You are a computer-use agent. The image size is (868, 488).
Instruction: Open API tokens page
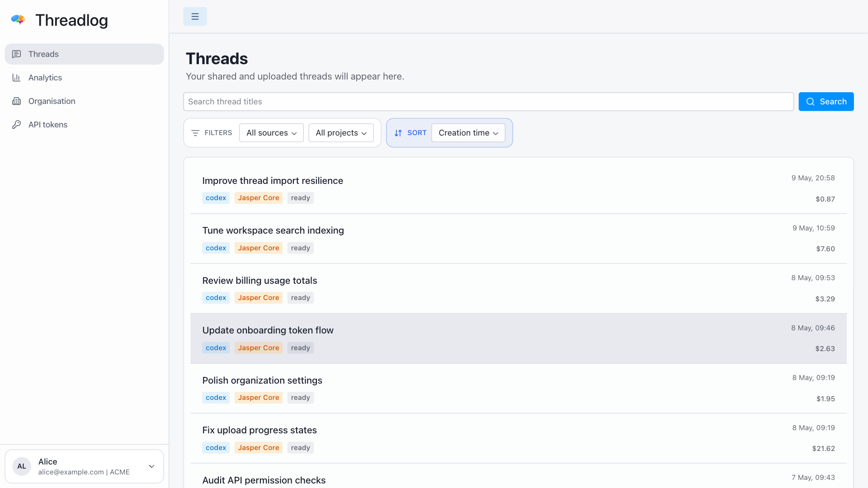coord(84,125)
